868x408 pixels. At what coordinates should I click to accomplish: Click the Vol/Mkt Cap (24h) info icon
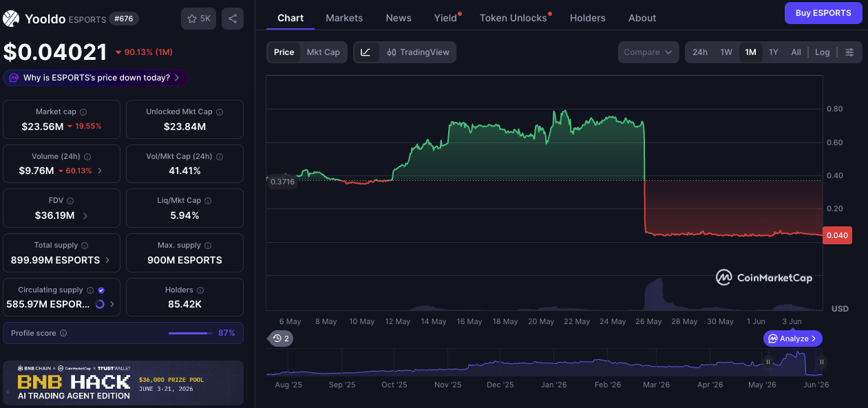[x=218, y=156]
